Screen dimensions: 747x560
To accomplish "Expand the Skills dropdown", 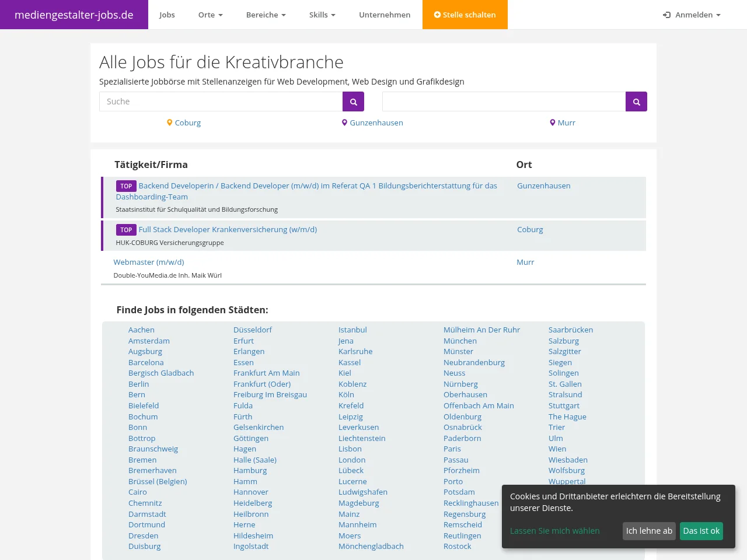I will coord(322,15).
